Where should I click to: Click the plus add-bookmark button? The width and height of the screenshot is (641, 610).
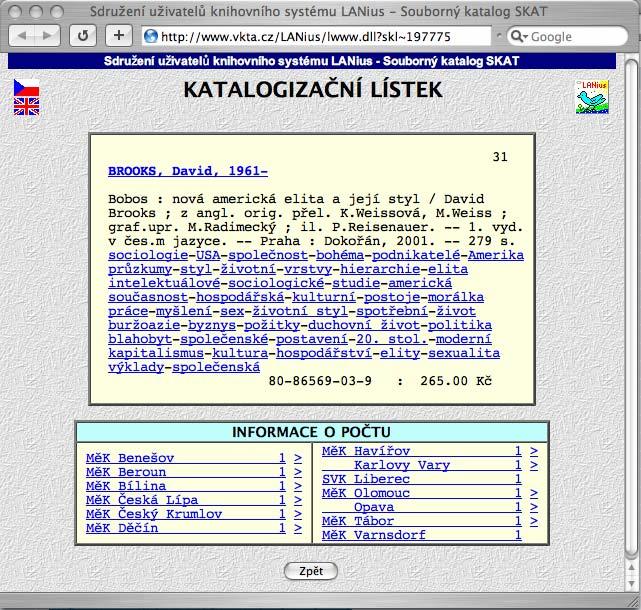click(119, 36)
